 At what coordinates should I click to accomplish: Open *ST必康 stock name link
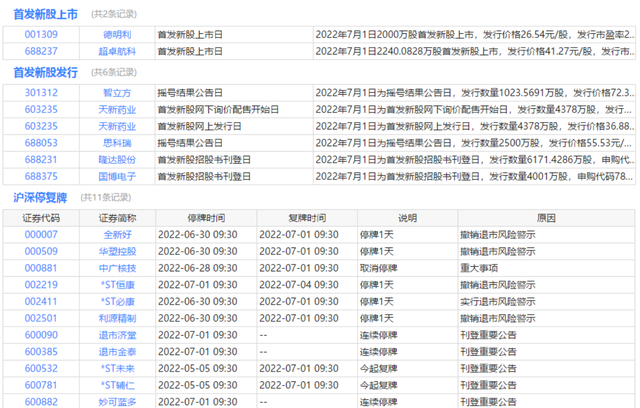(118, 302)
